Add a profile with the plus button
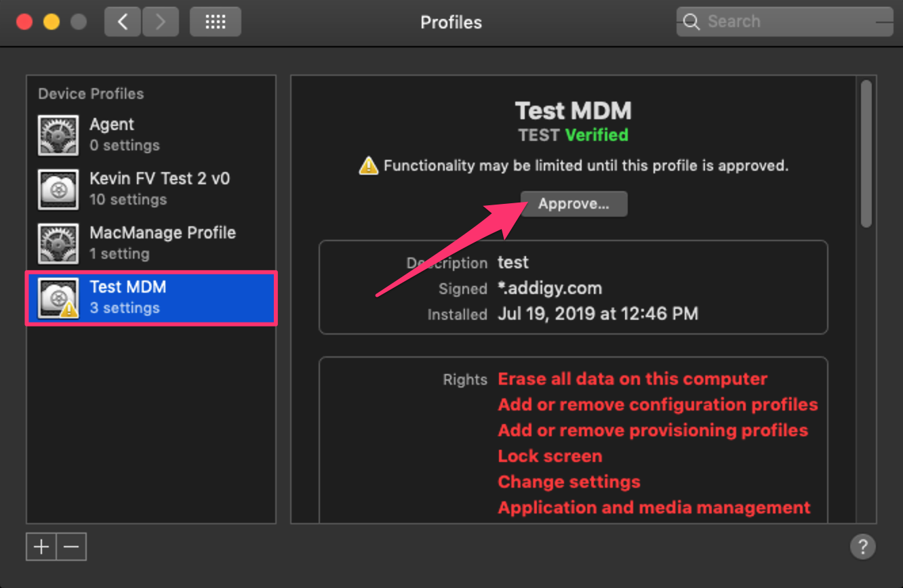Image resolution: width=903 pixels, height=588 pixels. point(41,547)
